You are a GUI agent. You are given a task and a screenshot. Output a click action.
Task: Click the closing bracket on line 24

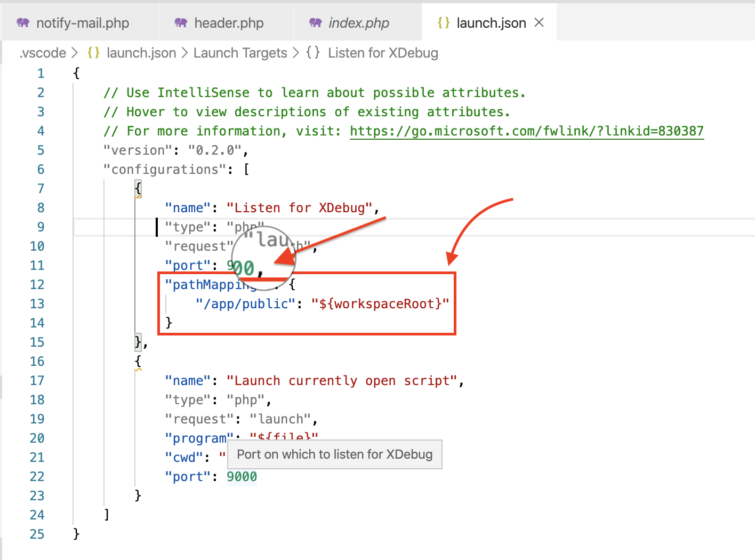pos(107,515)
